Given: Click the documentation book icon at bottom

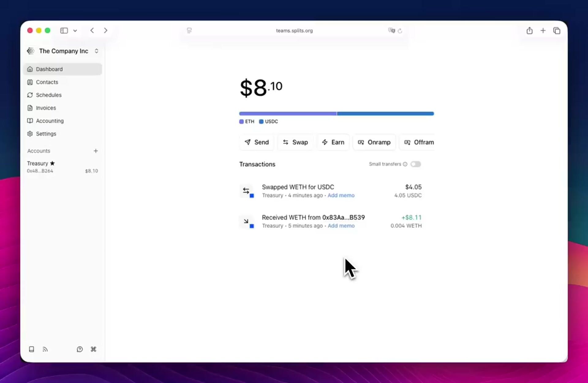Looking at the screenshot, I should pyautogui.click(x=31, y=349).
